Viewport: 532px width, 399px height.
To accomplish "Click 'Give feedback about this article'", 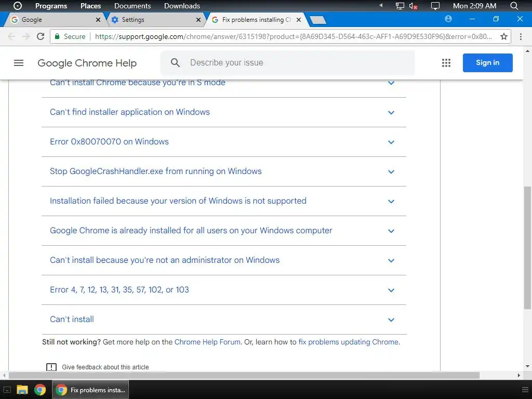I will (105, 367).
